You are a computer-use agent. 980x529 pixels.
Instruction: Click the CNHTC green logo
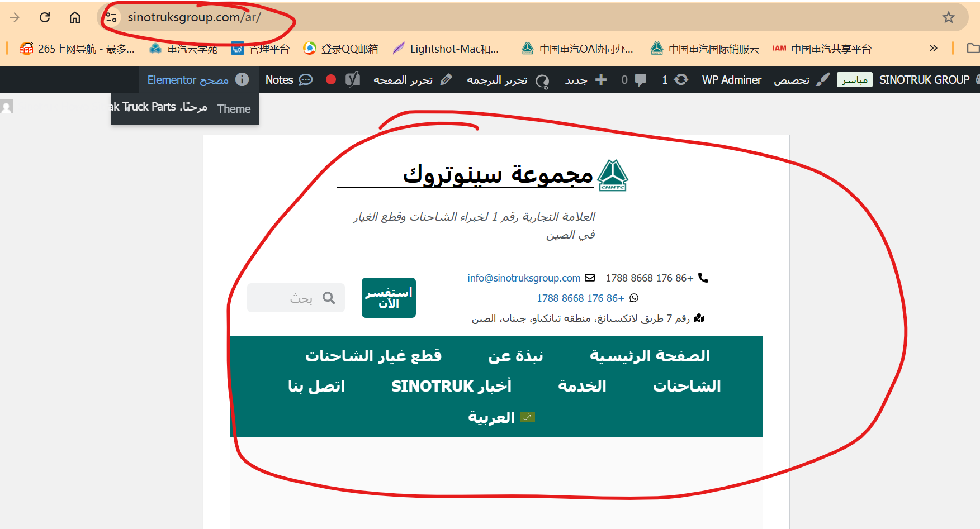(613, 175)
